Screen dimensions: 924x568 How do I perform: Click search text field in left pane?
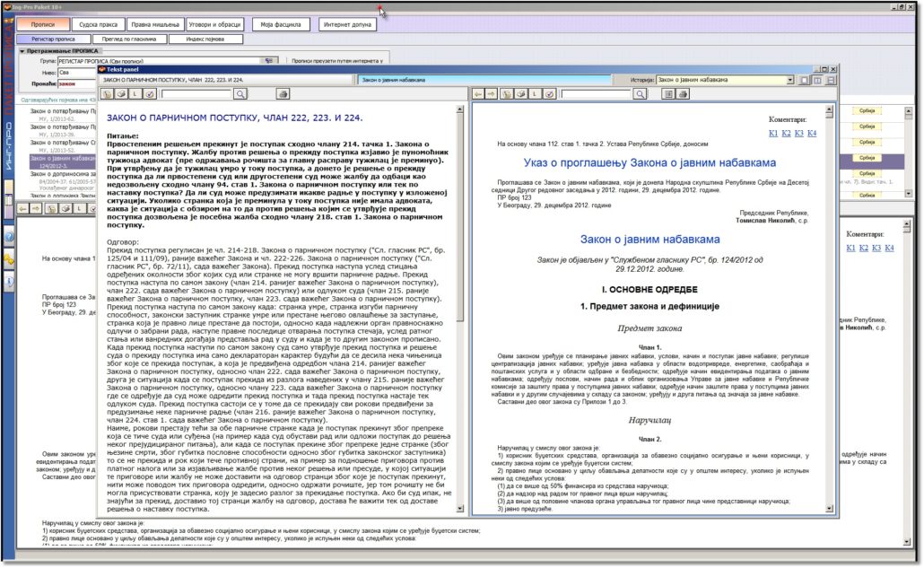coord(196,94)
